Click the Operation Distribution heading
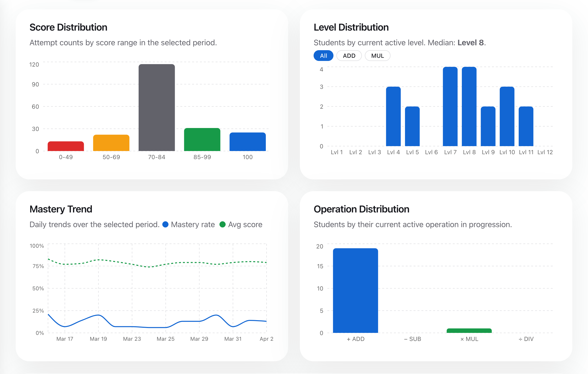 tap(361, 209)
